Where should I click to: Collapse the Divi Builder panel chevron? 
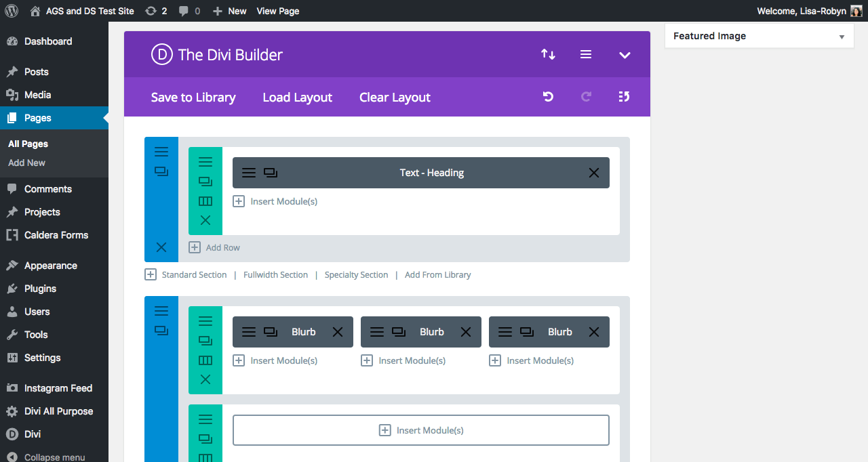[x=625, y=56]
